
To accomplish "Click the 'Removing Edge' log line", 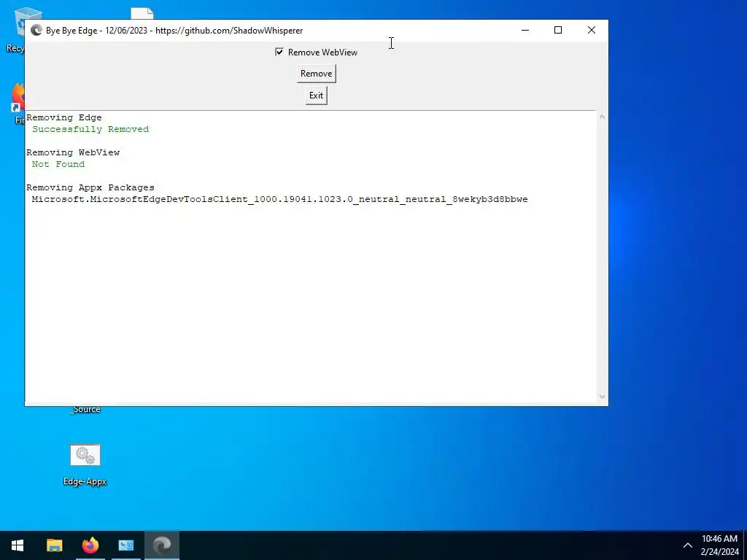I will pos(64,117).
